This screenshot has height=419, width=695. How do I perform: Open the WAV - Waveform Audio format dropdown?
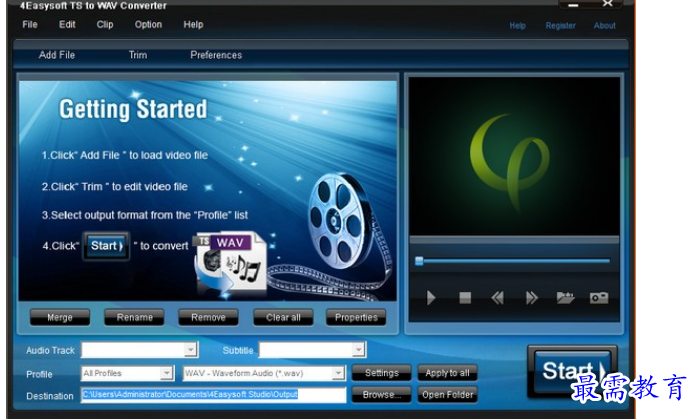pyautogui.click(x=338, y=373)
